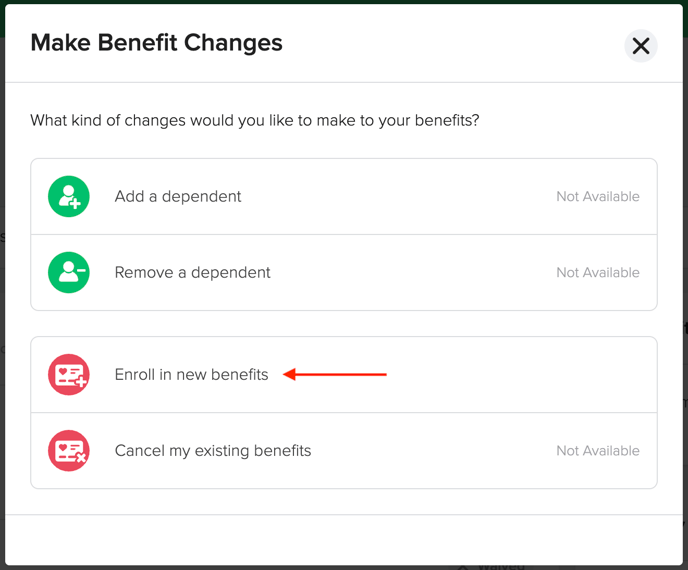Click "Not Available" beside Remove a dependent

coord(598,272)
